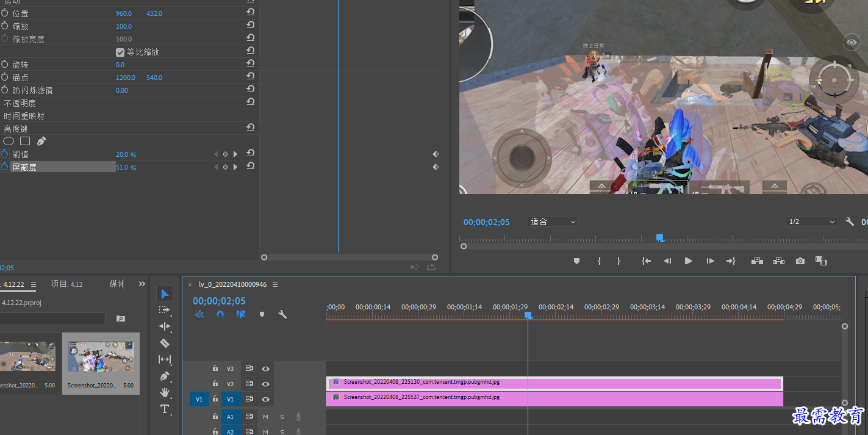
Task: Export frame with camera icon
Action: [x=800, y=261]
